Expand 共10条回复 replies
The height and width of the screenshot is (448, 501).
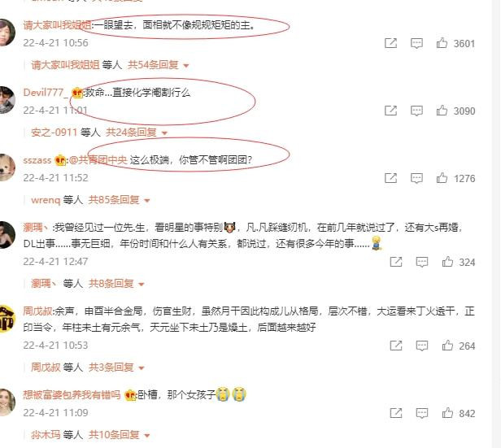click(120, 435)
